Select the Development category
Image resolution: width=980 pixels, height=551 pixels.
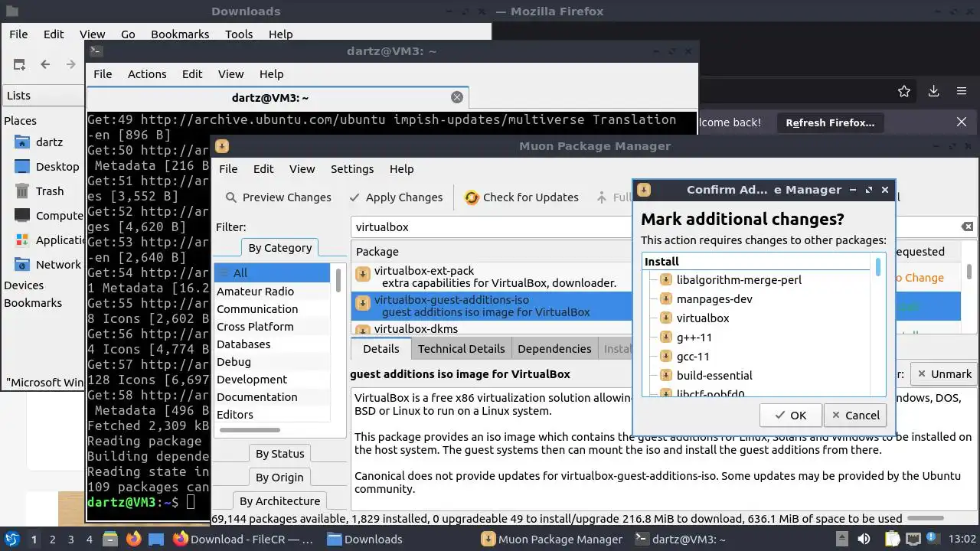(272, 380)
